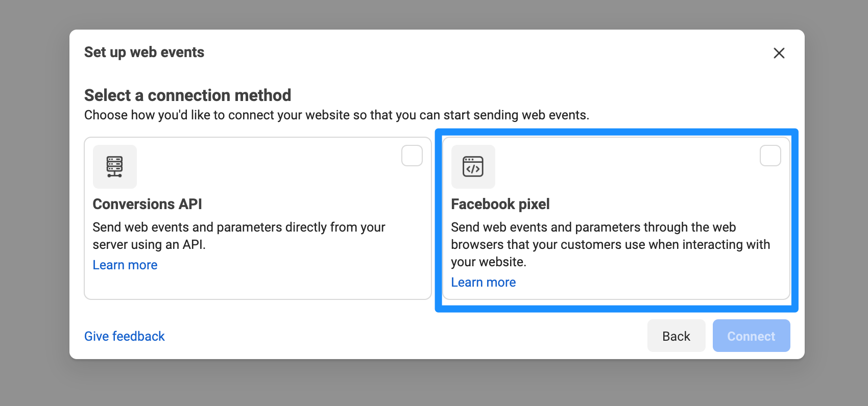Select the highlighted Facebook pixel option card

pos(616,218)
